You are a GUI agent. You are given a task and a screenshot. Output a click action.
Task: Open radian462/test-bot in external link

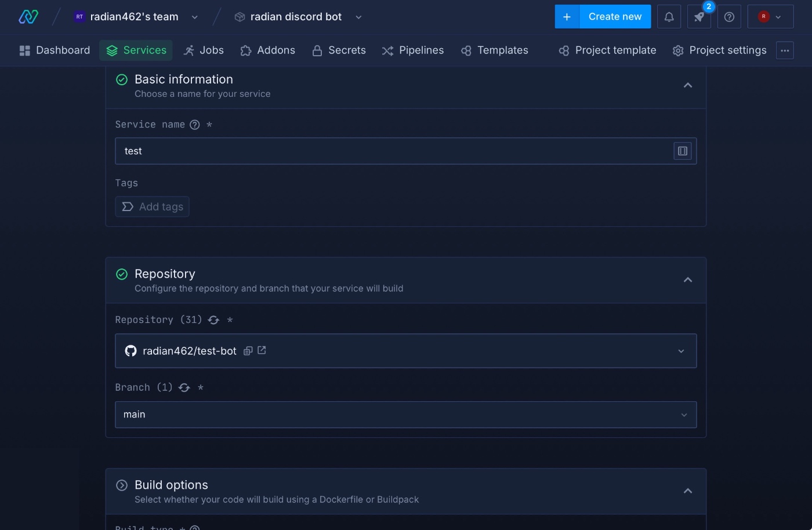[262, 350]
